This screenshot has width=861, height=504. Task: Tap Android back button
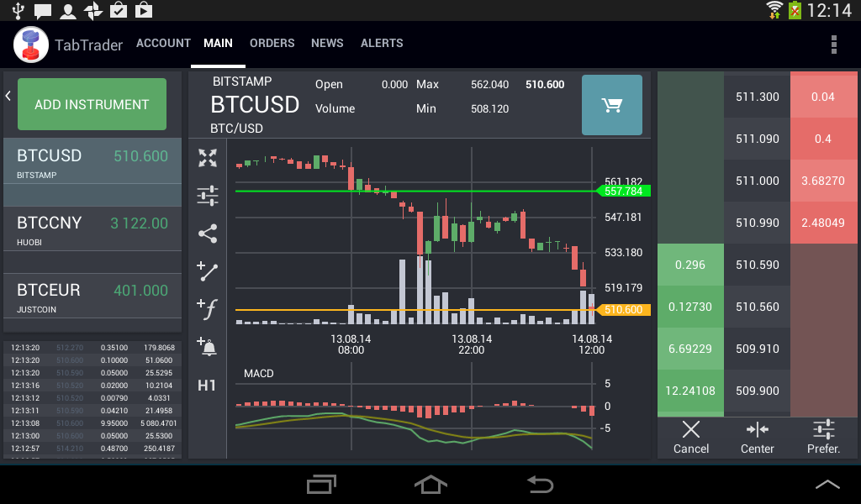click(x=540, y=485)
